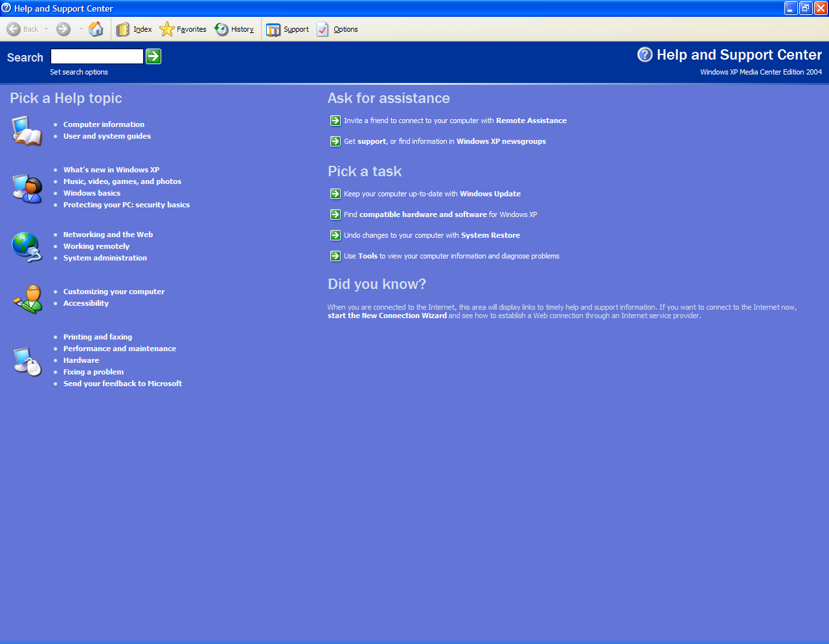Open the Forward button history dropdown arrow

tap(81, 29)
